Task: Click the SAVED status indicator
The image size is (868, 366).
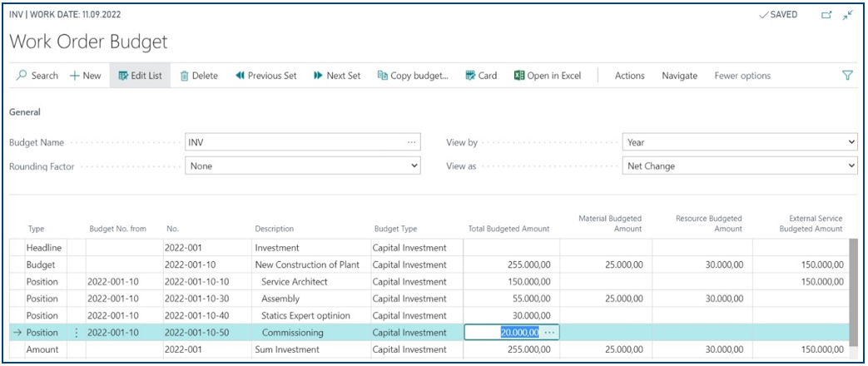Action: [x=777, y=15]
